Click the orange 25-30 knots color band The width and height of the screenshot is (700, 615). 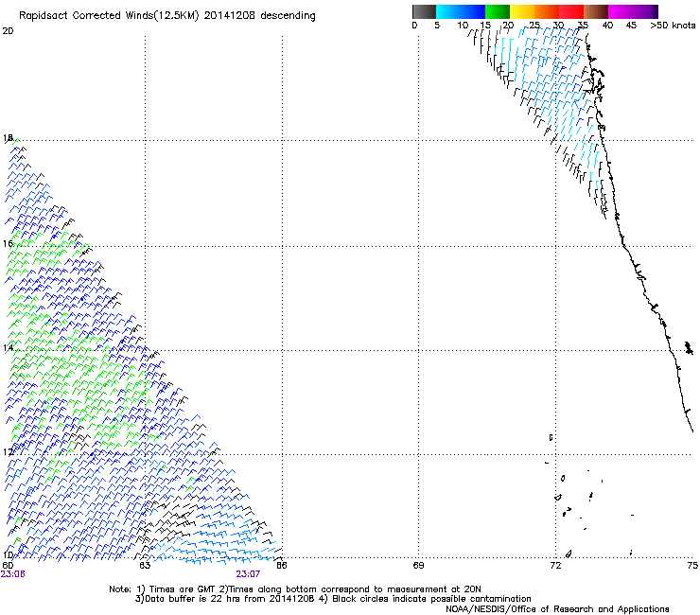(x=547, y=11)
